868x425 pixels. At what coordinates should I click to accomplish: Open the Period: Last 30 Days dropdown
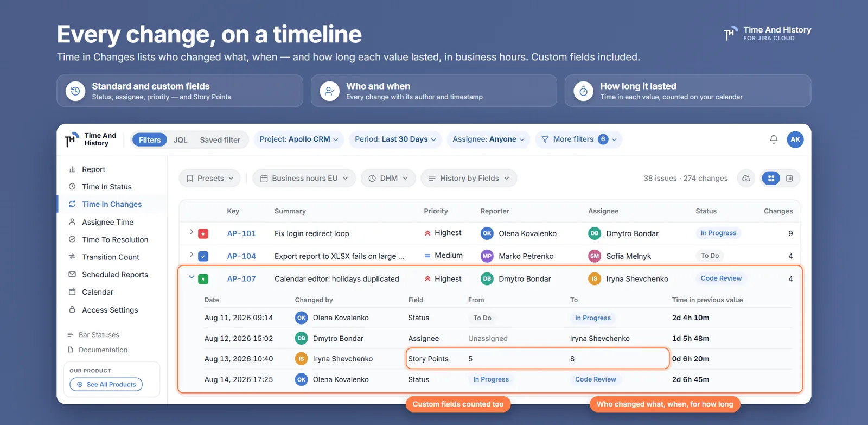point(395,139)
